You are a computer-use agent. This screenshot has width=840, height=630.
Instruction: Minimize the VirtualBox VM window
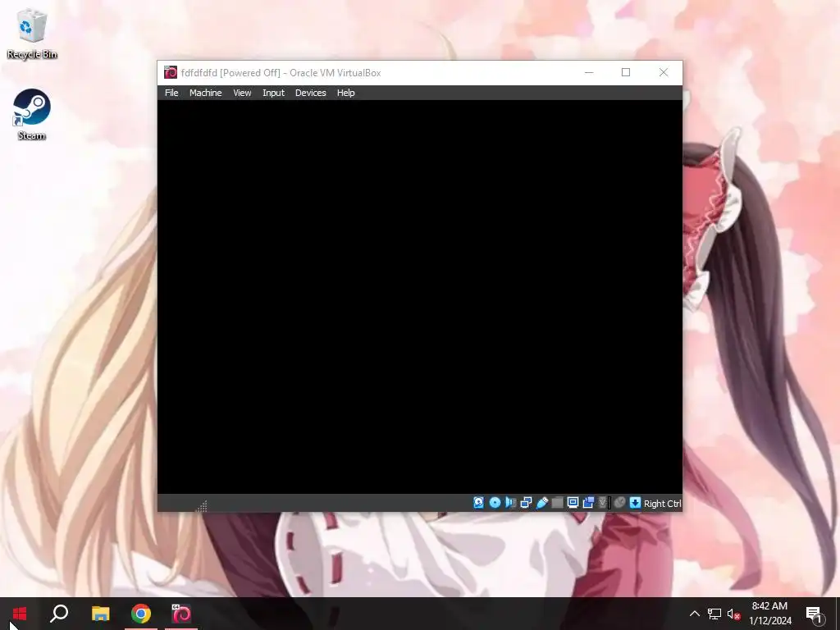click(589, 72)
